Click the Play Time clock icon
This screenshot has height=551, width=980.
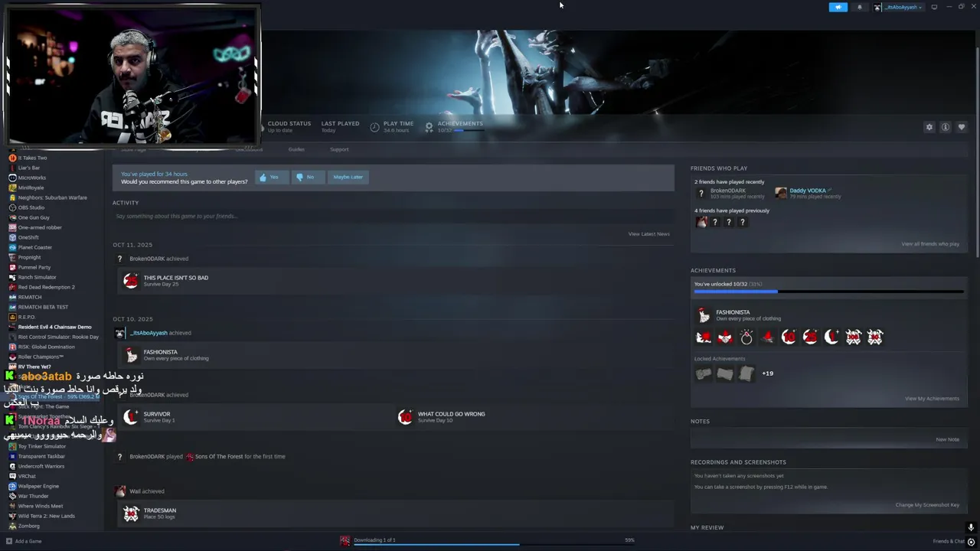(374, 127)
